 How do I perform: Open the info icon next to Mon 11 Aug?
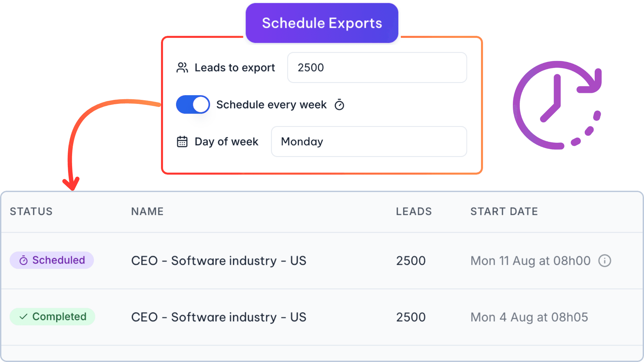point(605,260)
